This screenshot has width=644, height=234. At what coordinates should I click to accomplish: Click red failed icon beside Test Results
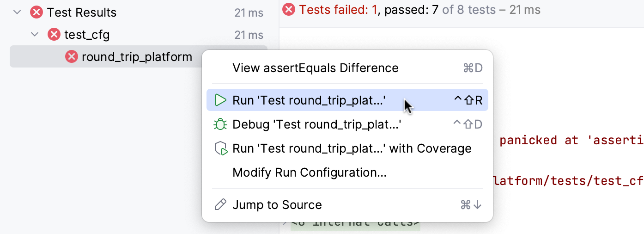pos(36,12)
